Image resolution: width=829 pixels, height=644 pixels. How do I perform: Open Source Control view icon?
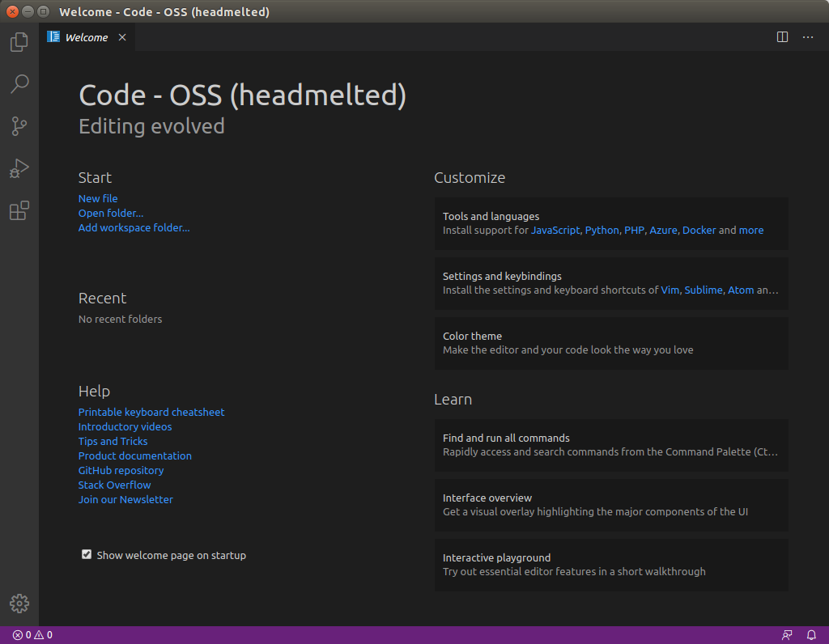point(19,125)
